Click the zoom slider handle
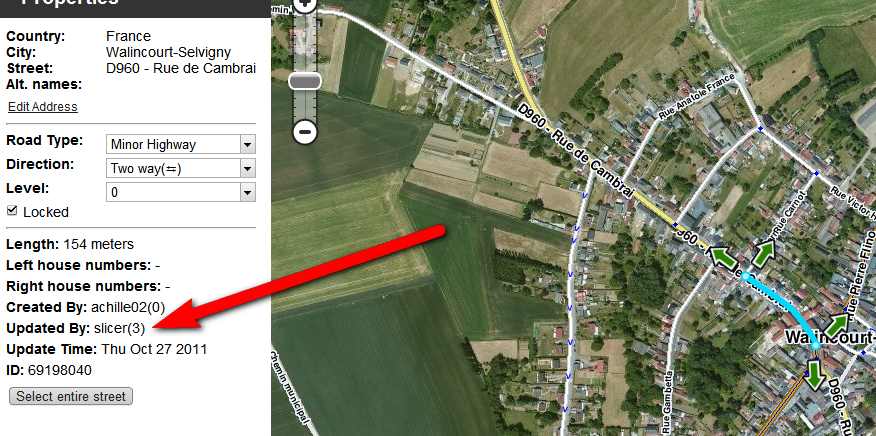This screenshot has width=876, height=436. coord(304,81)
